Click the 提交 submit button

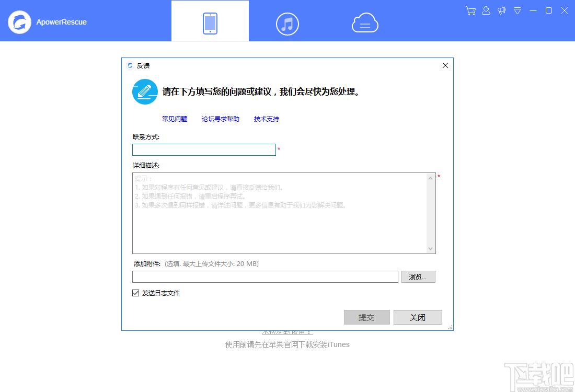367,317
